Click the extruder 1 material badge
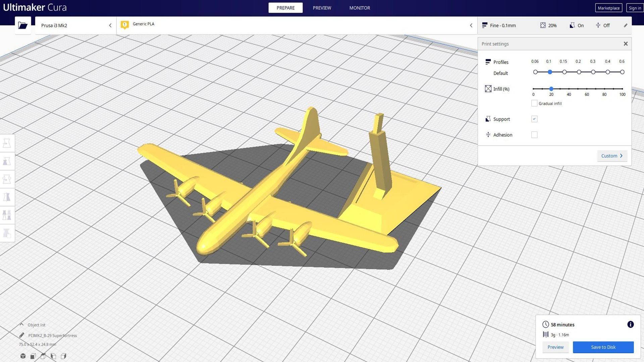Image resolution: width=644 pixels, height=362 pixels. click(x=124, y=25)
